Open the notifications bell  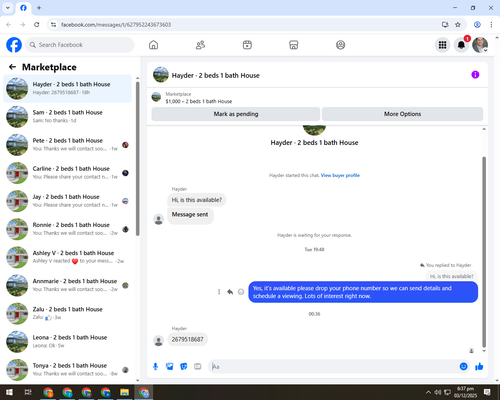point(461,45)
